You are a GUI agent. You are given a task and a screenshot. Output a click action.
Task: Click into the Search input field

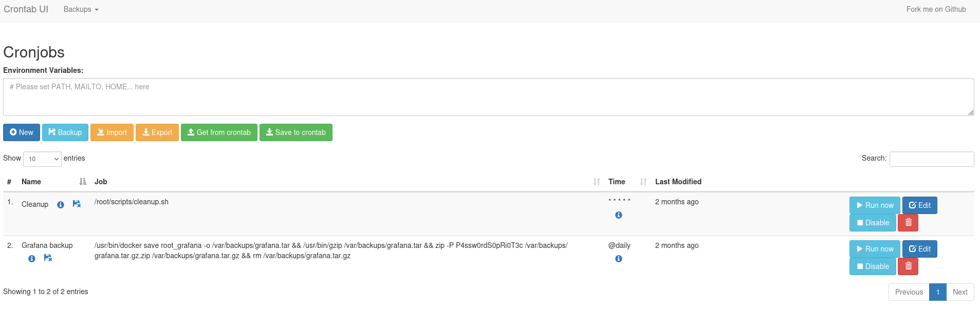click(x=932, y=159)
